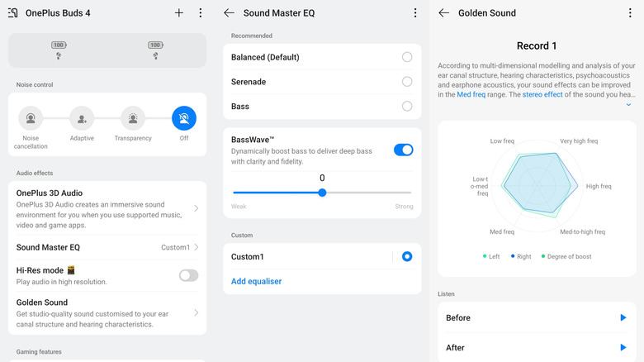Viewport: 644px width, 362px height.
Task: Tap the Hi-Res badge icon
Action: pos(71,270)
